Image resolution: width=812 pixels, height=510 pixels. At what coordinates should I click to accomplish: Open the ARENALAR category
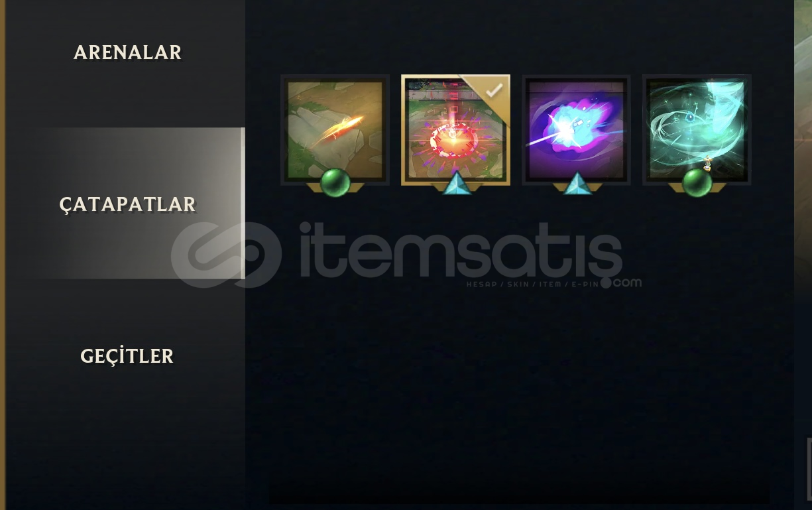pyautogui.click(x=127, y=52)
